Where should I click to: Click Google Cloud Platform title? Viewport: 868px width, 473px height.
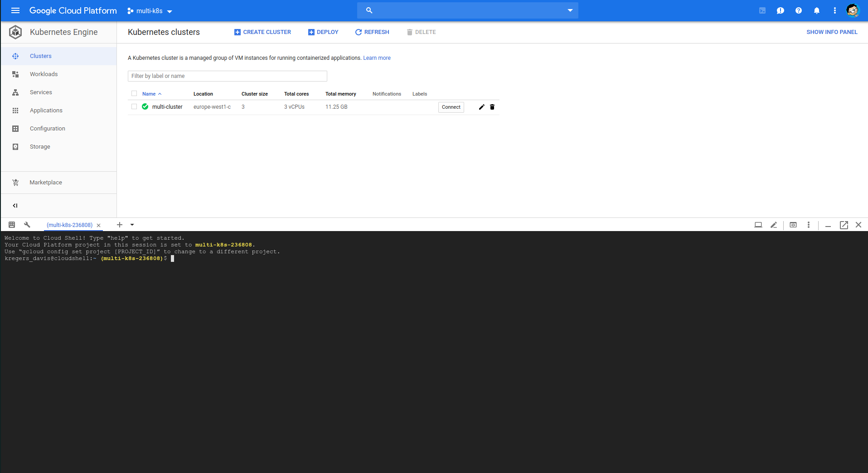coord(73,10)
